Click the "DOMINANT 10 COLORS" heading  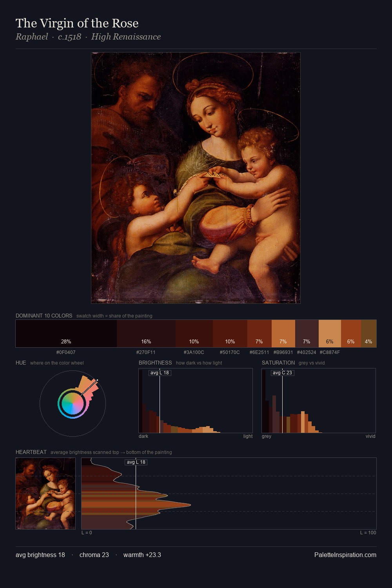click(x=44, y=316)
